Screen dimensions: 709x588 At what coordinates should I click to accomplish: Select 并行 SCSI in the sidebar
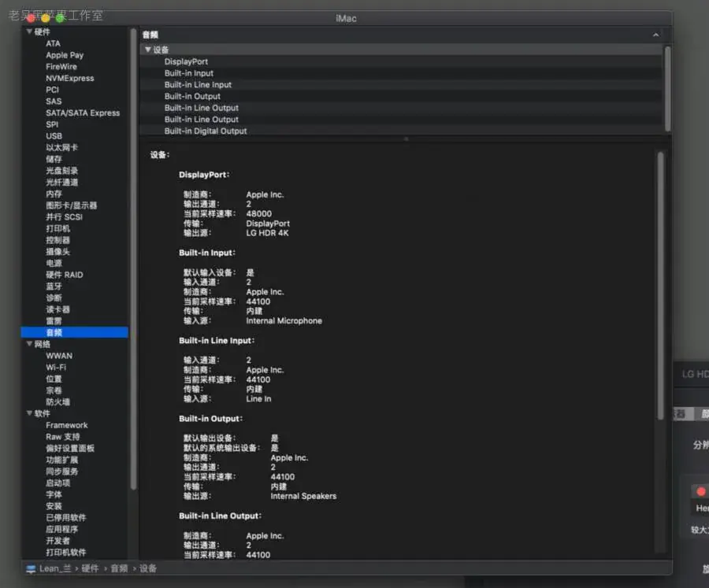(x=65, y=217)
